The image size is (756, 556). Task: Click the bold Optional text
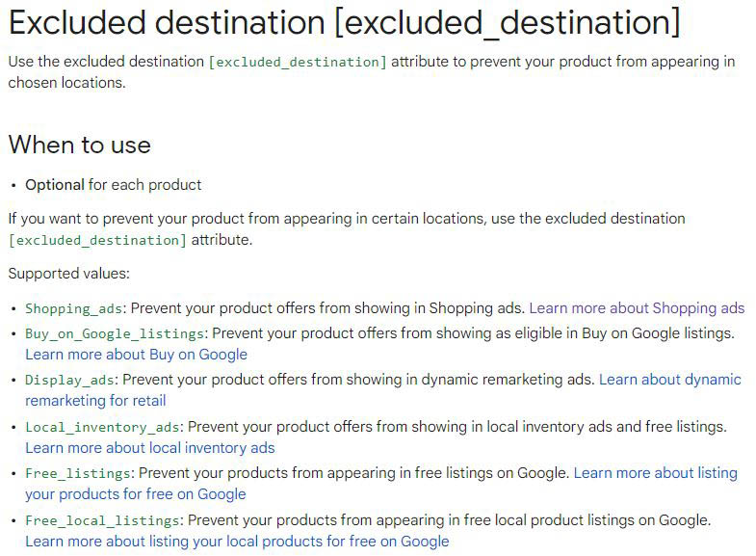coord(55,185)
